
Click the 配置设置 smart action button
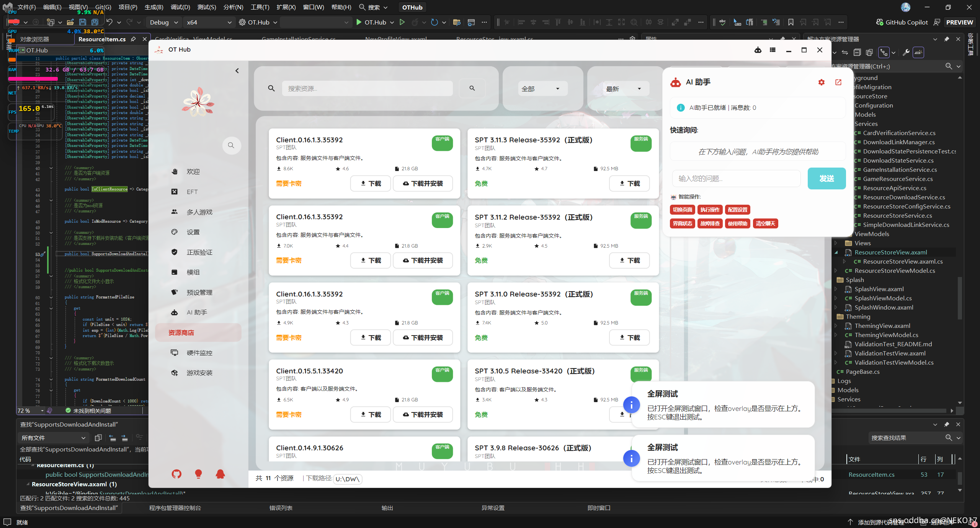pyautogui.click(x=738, y=210)
